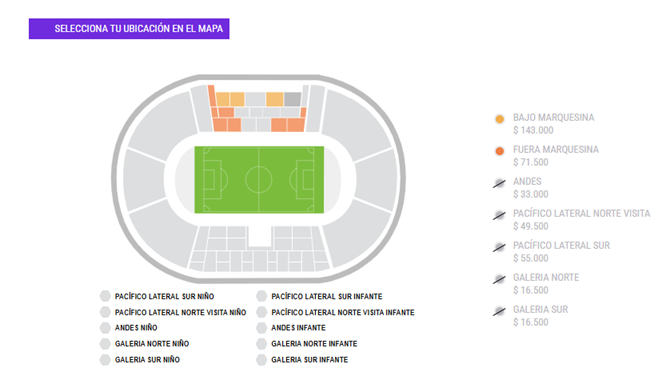
Task: Click the crossed-out Galeria Sur legend icon
Action: click(499, 311)
